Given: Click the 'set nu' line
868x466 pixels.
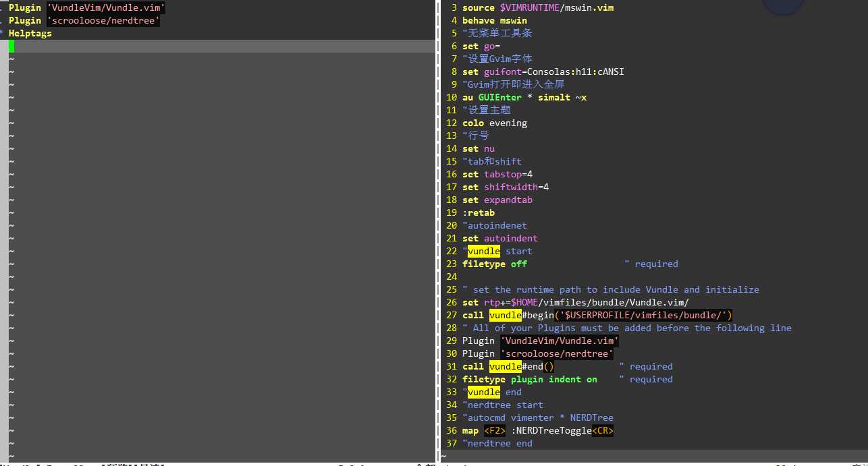Looking at the screenshot, I should click(x=479, y=148).
